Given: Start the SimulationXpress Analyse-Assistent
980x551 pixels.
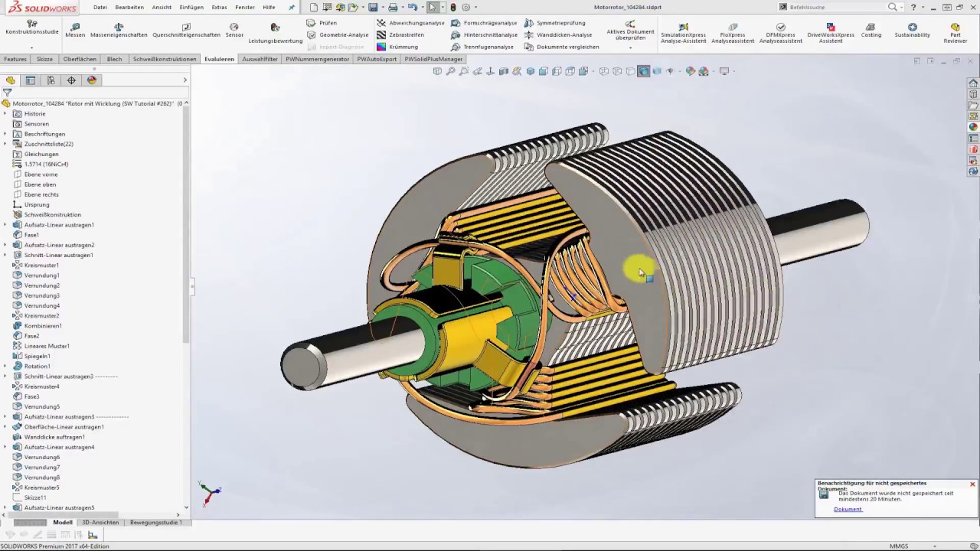Looking at the screenshot, I should (x=683, y=32).
